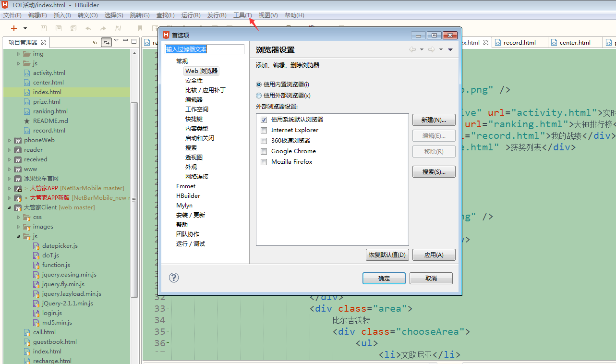Select jquery.lazyload.min.js in project tree

71,294
